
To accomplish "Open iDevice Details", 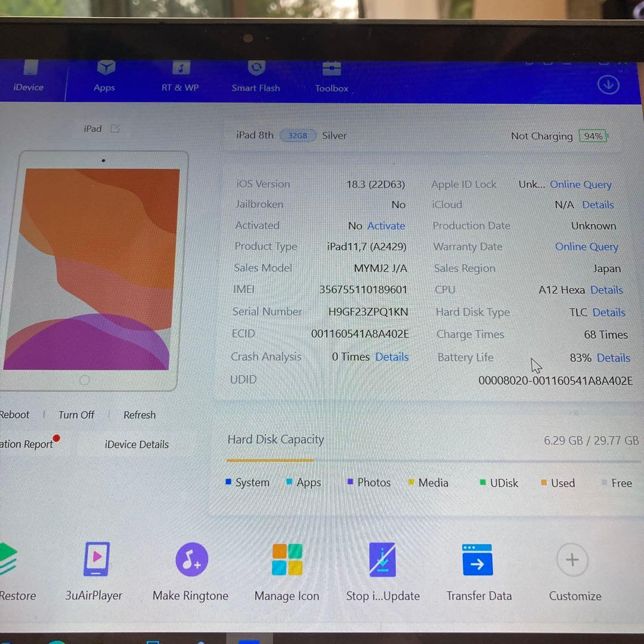I will tap(136, 444).
